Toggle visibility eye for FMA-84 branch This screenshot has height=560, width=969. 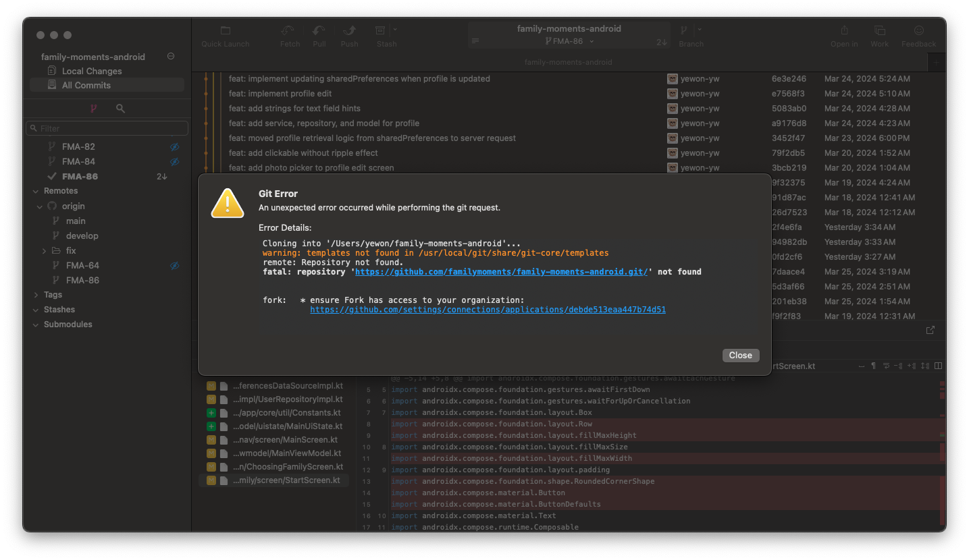pyautogui.click(x=174, y=161)
